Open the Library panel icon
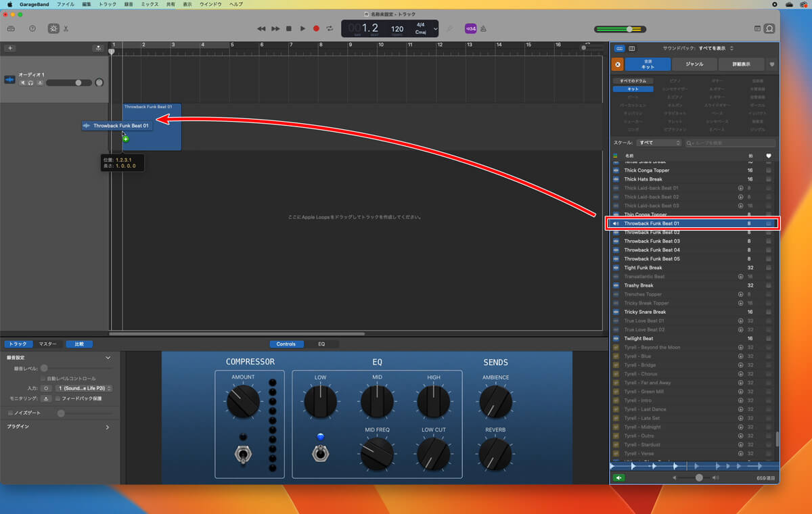Screen dimensions: 812x514 point(11,28)
